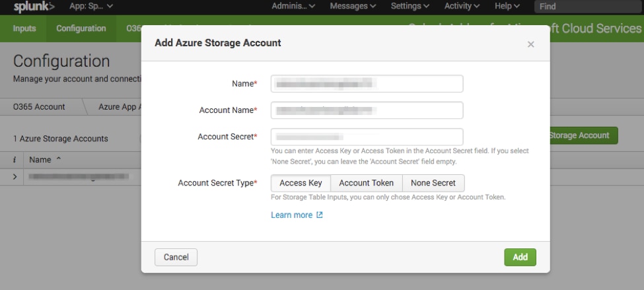
Task: Click the green Add button
Action: point(520,257)
